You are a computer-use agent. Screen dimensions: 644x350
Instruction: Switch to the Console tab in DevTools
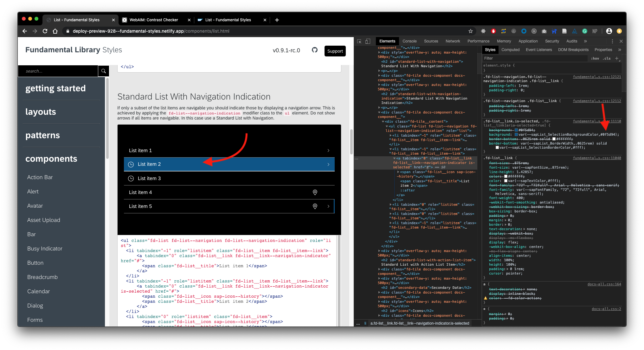point(409,41)
